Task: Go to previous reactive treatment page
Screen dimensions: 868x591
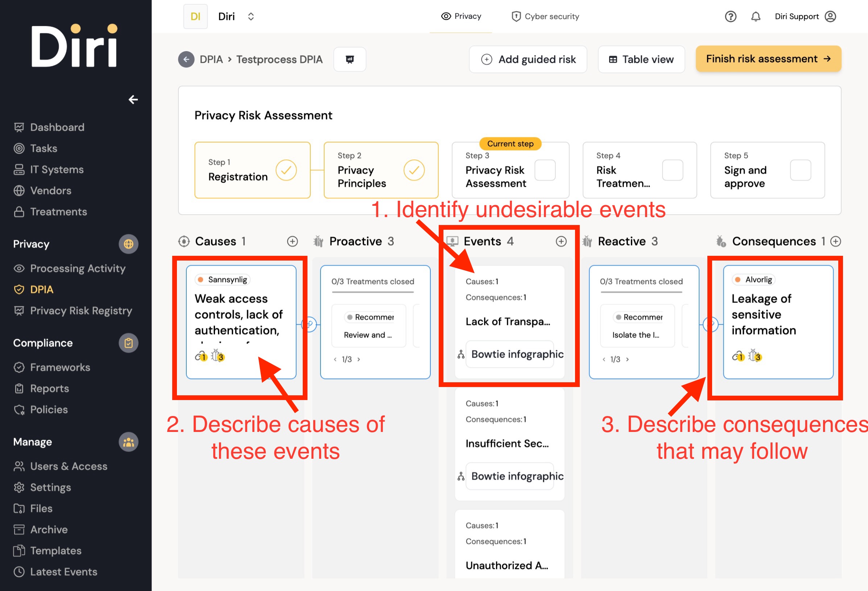Action: [604, 359]
